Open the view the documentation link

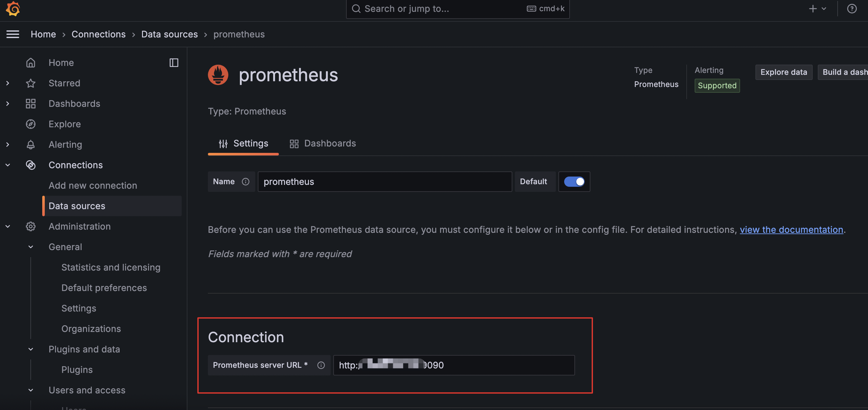(791, 230)
